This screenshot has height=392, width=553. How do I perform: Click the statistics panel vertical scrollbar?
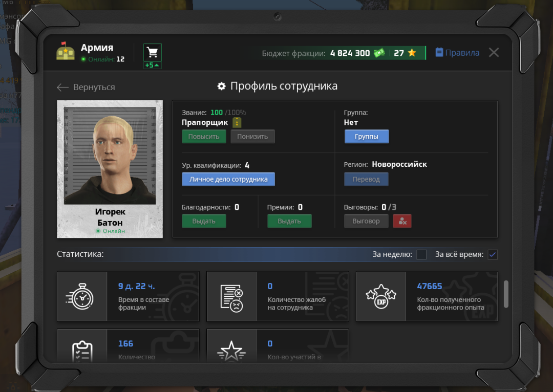coord(506,294)
